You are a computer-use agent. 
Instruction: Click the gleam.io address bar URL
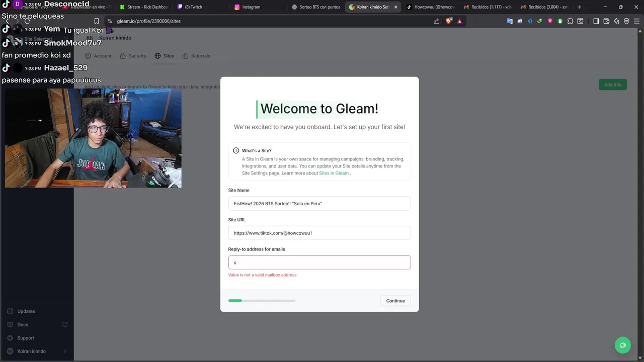148,21
